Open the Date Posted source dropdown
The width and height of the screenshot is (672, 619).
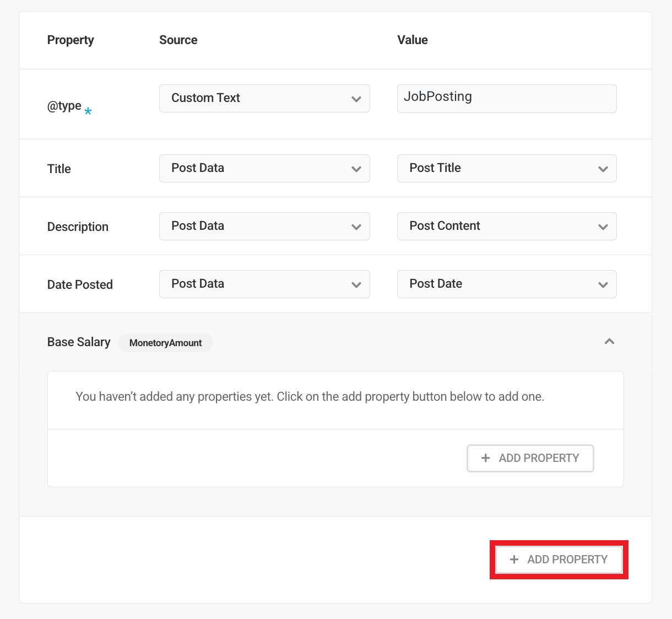click(264, 284)
